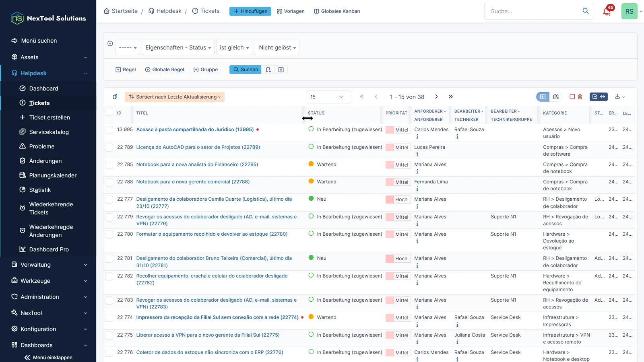Click the red square icon beside the trash
The image size is (644, 362).
[572, 97]
